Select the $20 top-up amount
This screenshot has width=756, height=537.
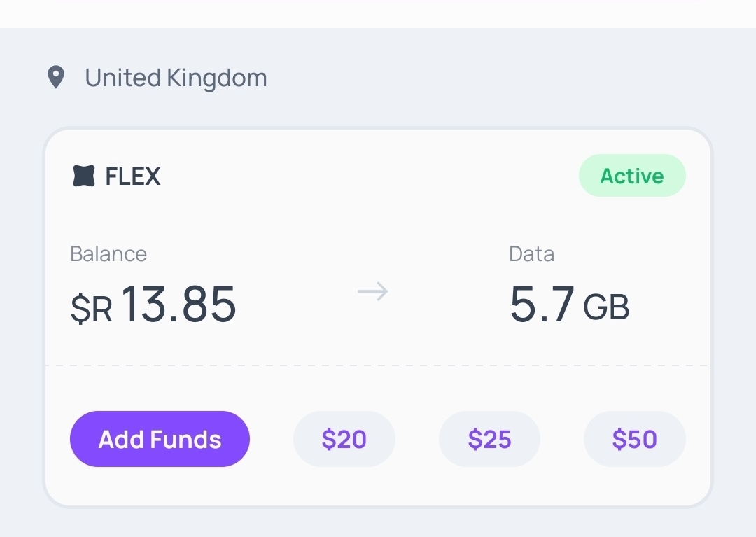click(x=344, y=439)
